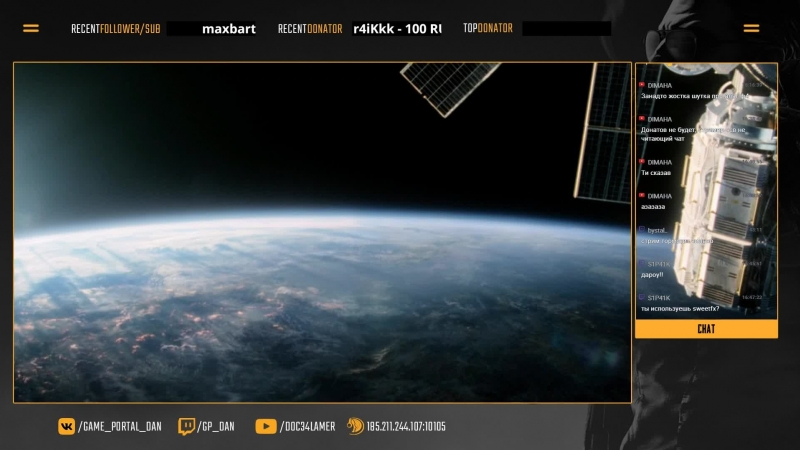Click the chat message 'Ти сказав'
The width and height of the screenshot is (800, 450).
[x=656, y=173]
